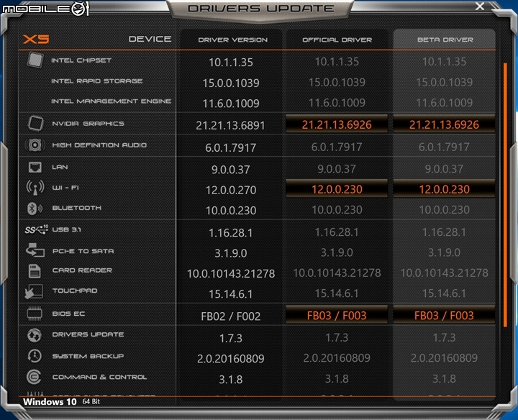Select BIOS EC beta update FB03 / F003
518x420 pixels.
(x=444, y=315)
